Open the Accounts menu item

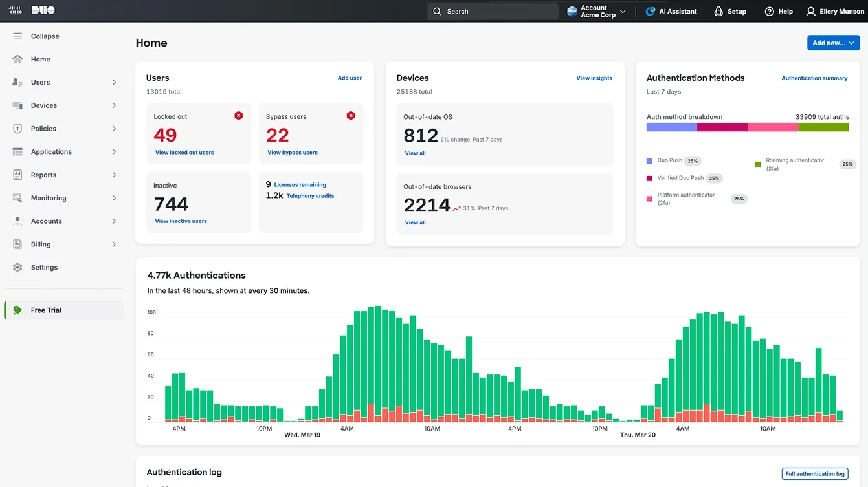(x=64, y=221)
